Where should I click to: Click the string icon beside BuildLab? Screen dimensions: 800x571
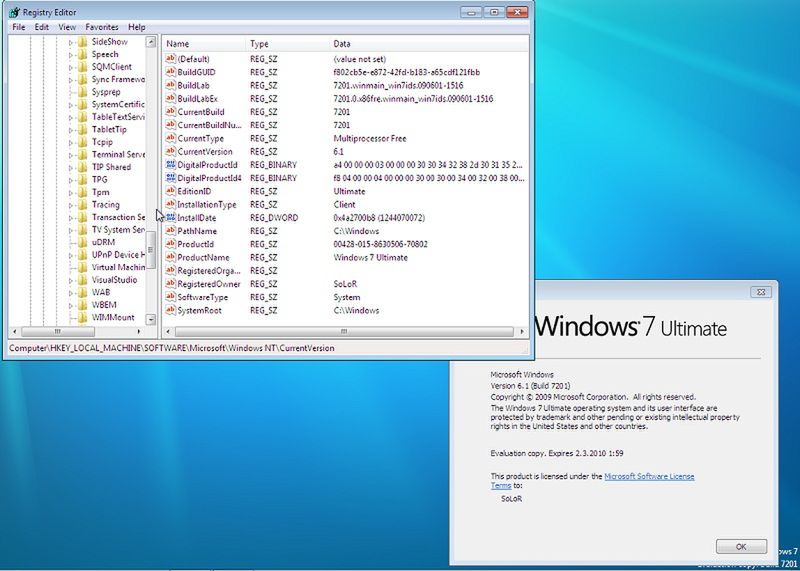170,85
